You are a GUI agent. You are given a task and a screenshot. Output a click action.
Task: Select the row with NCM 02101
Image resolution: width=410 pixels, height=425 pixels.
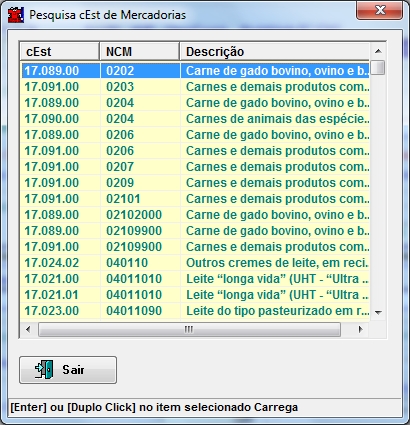(x=195, y=199)
